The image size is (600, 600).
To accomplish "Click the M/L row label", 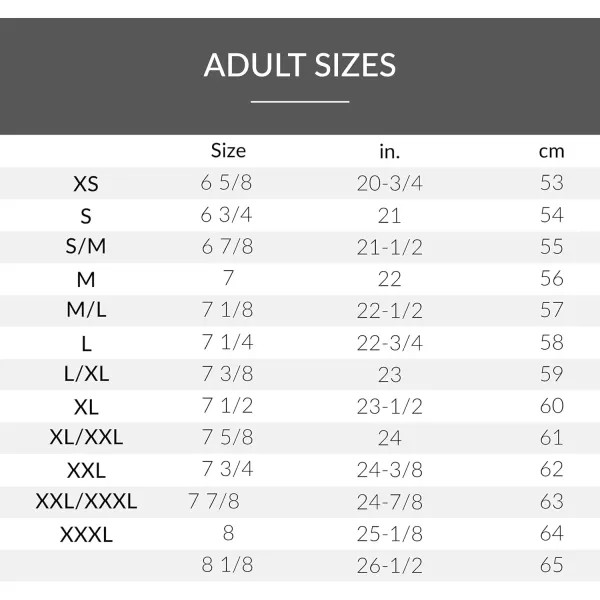I will [x=86, y=310].
